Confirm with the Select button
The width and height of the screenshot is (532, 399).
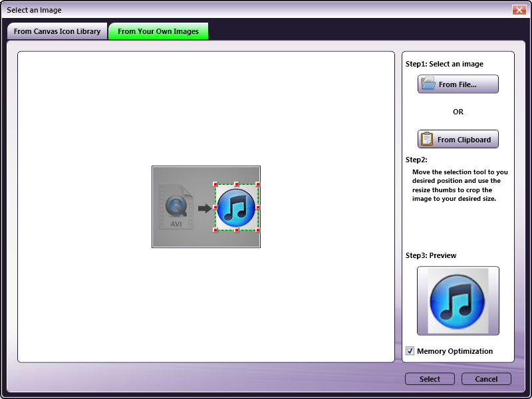tap(430, 379)
